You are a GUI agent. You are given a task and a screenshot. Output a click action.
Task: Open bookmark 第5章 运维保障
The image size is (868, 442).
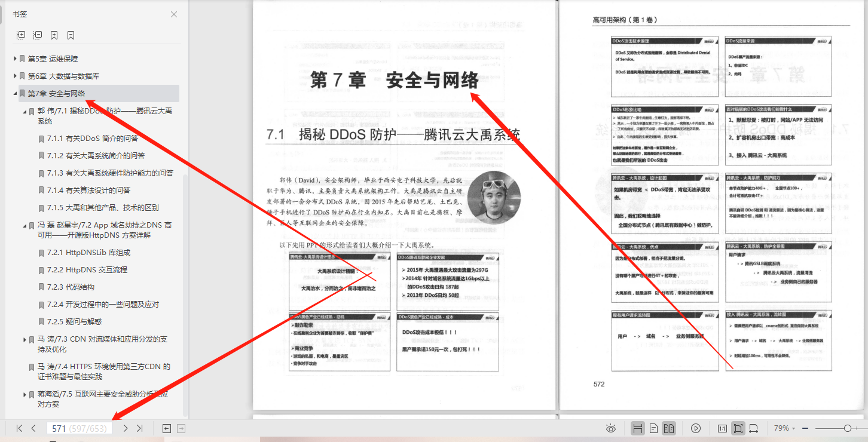click(53, 59)
